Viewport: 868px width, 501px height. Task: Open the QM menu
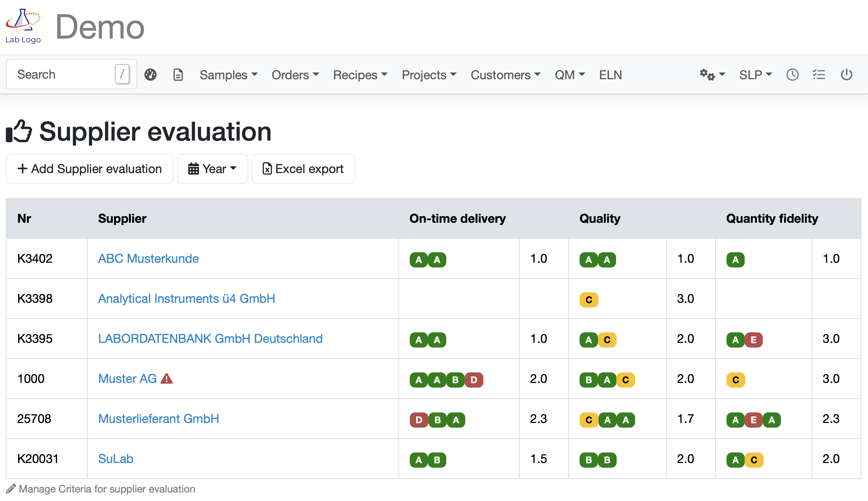569,75
